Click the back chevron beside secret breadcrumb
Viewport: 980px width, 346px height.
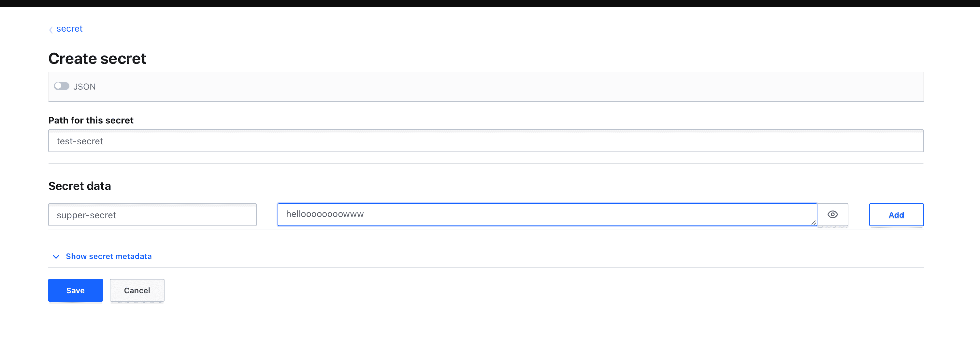coord(51,29)
